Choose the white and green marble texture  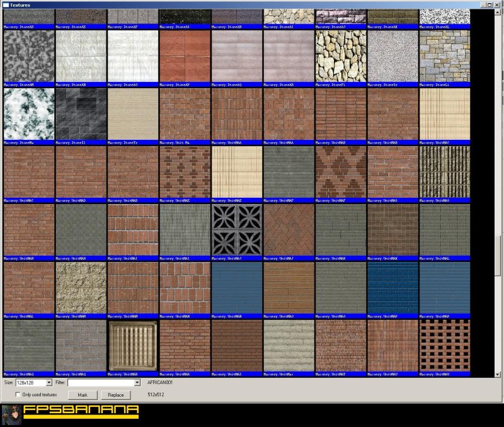[x=28, y=113]
